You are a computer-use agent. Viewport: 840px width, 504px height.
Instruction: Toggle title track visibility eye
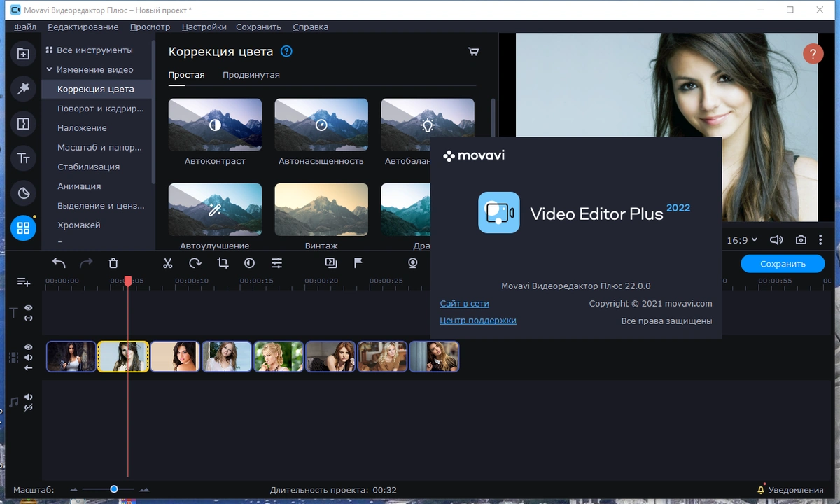tap(29, 307)
